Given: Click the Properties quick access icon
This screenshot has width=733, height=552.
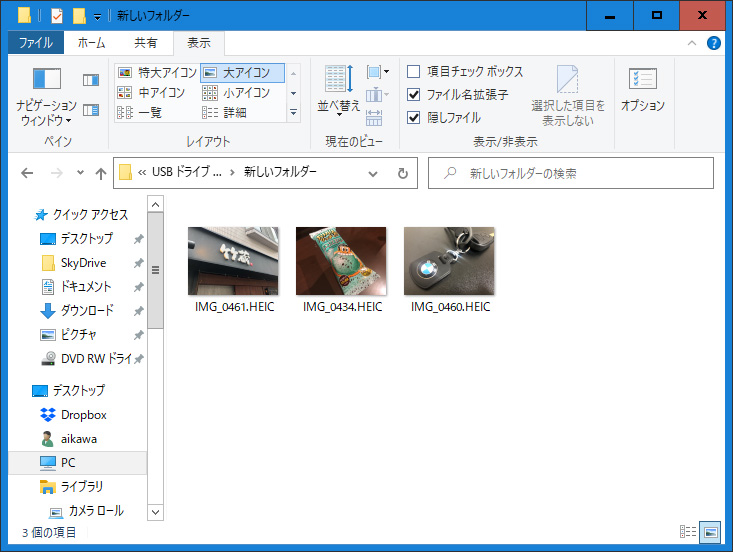Looking at the screenshot, I should 57,16.
